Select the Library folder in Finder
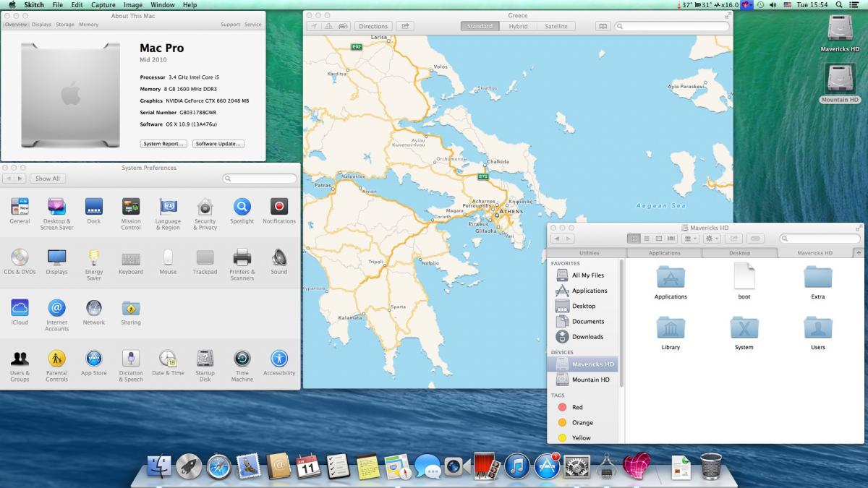This screenshot has width=868, height=488. 671,333
